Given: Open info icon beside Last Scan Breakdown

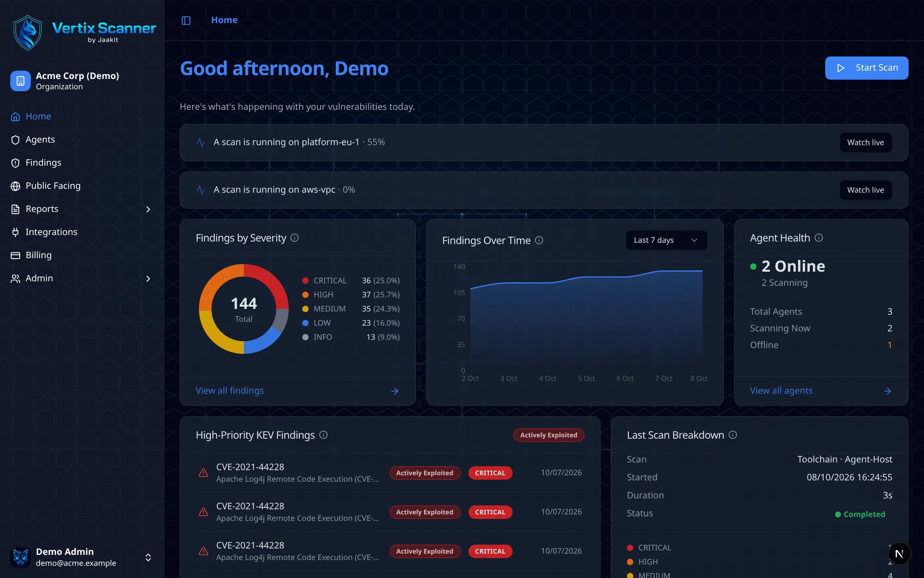Looking at the screenshot, I should click(x=733, y=435).
